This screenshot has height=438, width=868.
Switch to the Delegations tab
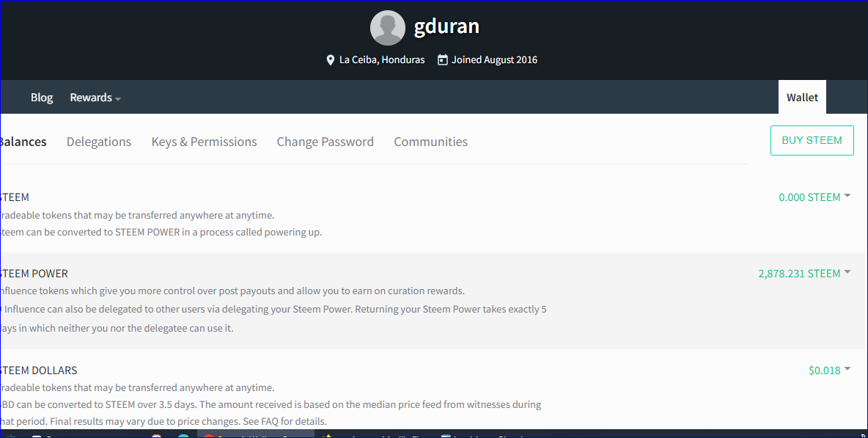[99, 142]
